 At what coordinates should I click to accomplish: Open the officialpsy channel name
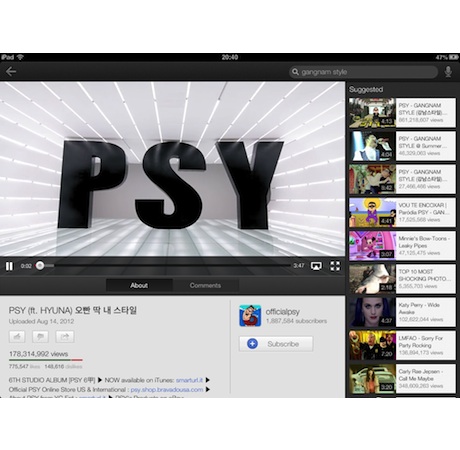[x=283, y=312]
